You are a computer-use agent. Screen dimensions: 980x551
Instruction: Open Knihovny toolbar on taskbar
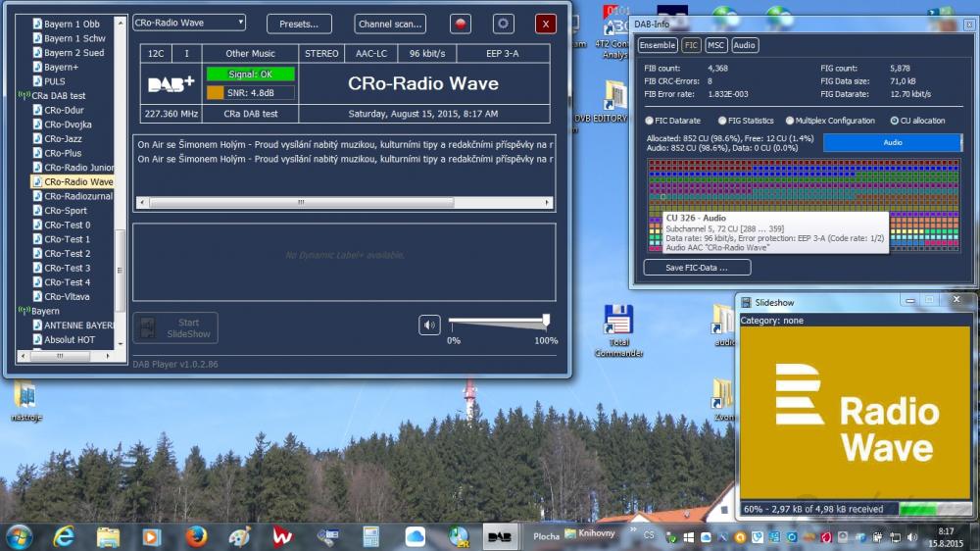(x=590, y=533)
